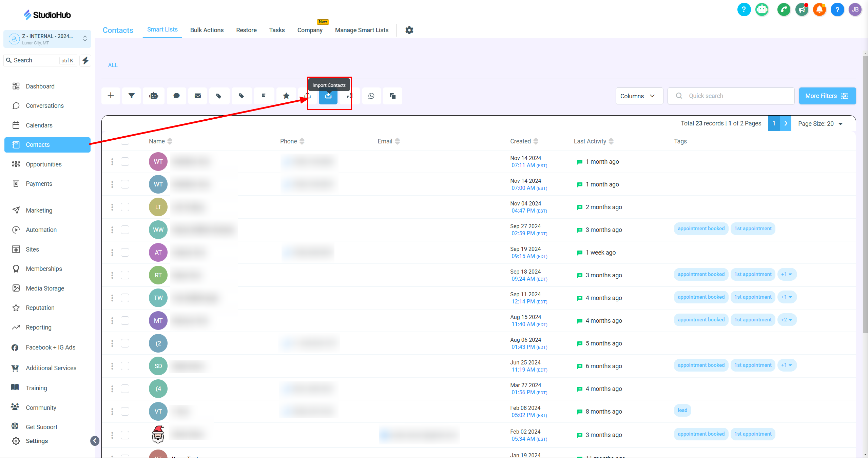Screen dimensions: 868x458
Task: Click the send SMS chat bubble icon
Action: click(176, 96)
